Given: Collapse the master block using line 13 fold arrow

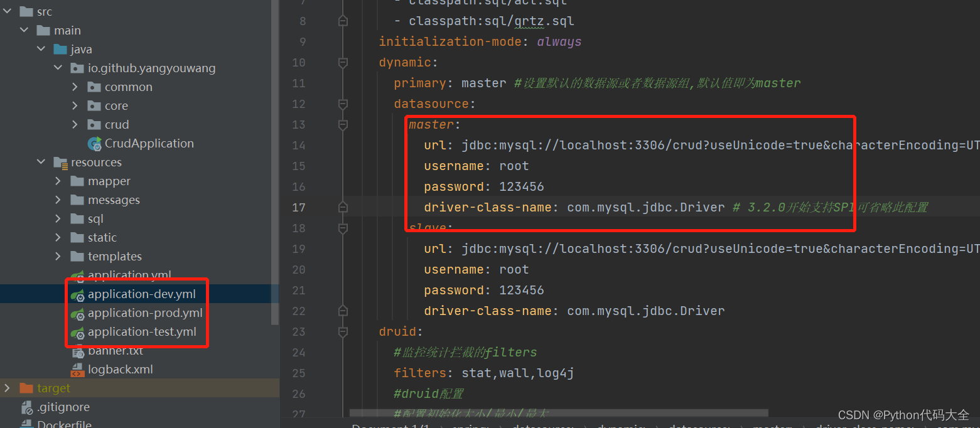Looking at the screenshot, I should coord(343,124).
